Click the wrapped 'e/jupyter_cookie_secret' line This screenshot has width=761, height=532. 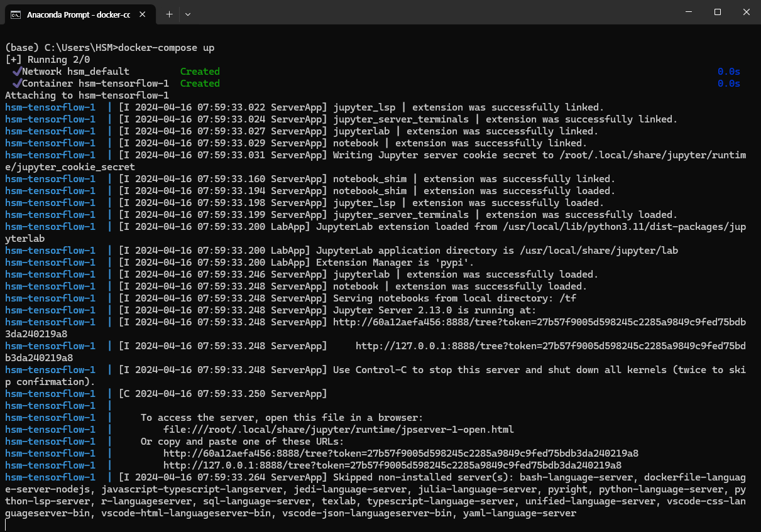pyautogui.click(x=70, y=167)
